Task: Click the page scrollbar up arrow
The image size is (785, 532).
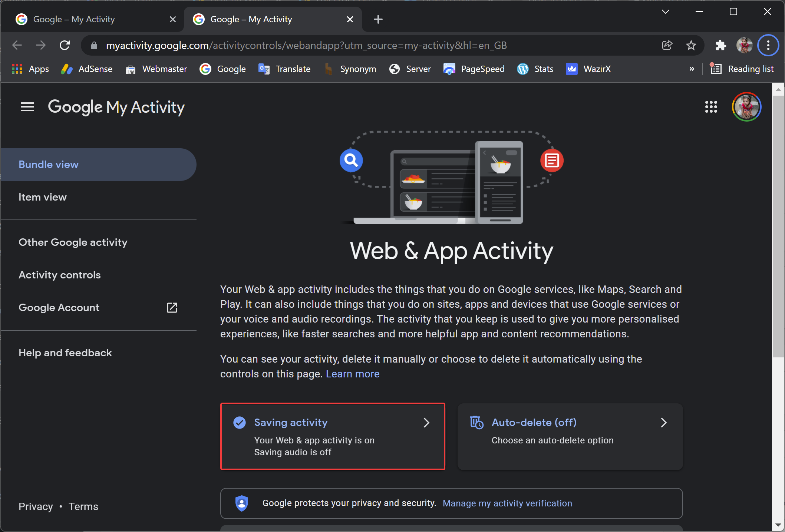Action: [x=778, y=89]
